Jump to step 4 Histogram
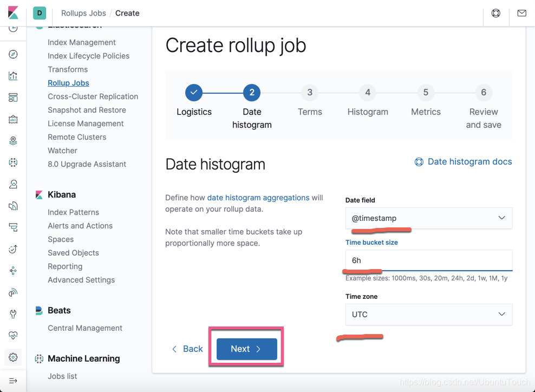 point(368,93)
